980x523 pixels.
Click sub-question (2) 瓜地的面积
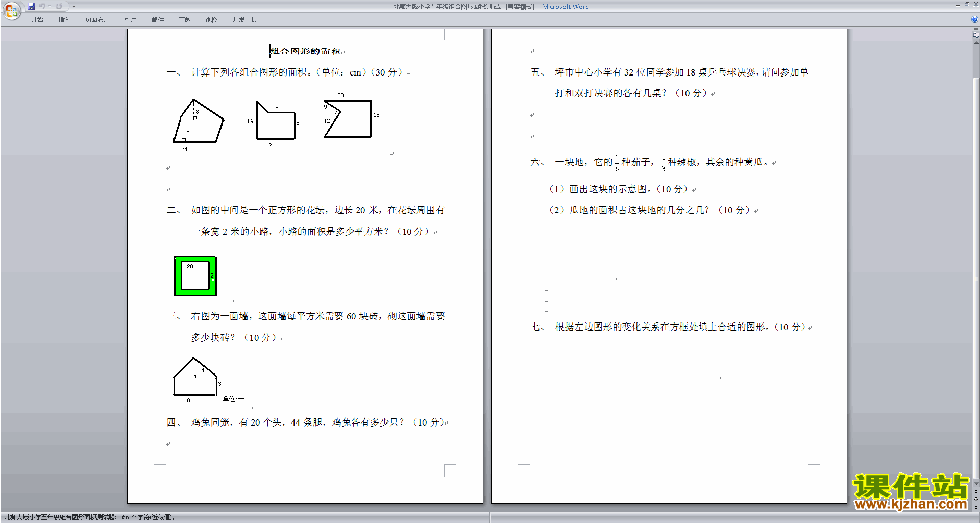click(649, 210)
